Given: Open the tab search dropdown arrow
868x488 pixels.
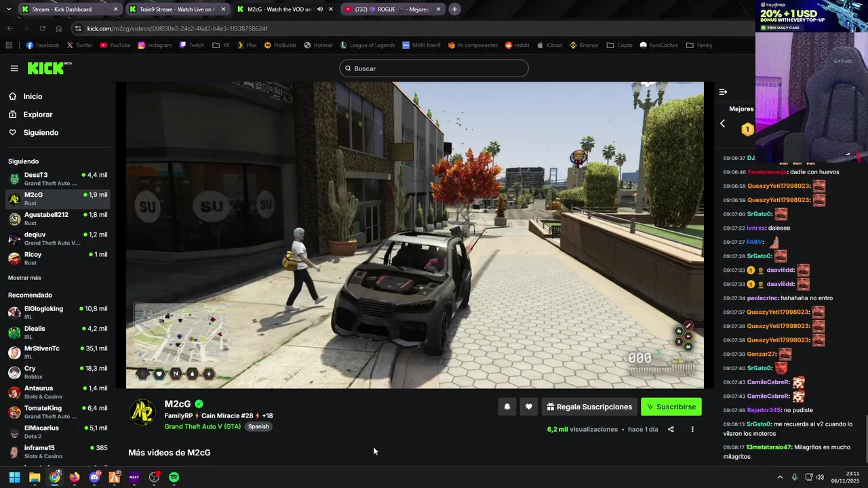Looking at the screenshot, I should (x=7, y=9).
